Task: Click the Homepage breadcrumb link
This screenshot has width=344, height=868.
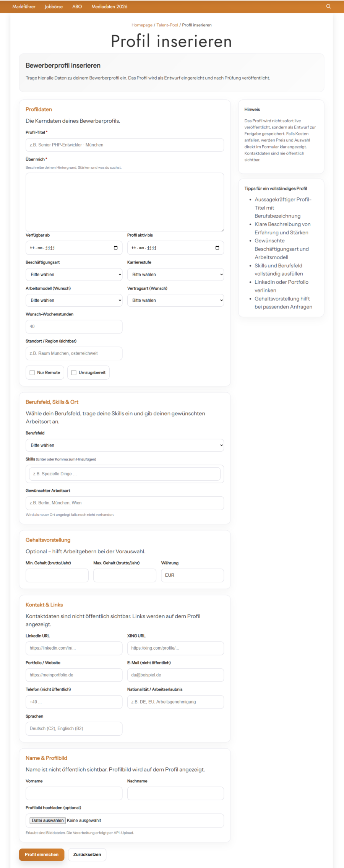Action: tap(142, 25)
